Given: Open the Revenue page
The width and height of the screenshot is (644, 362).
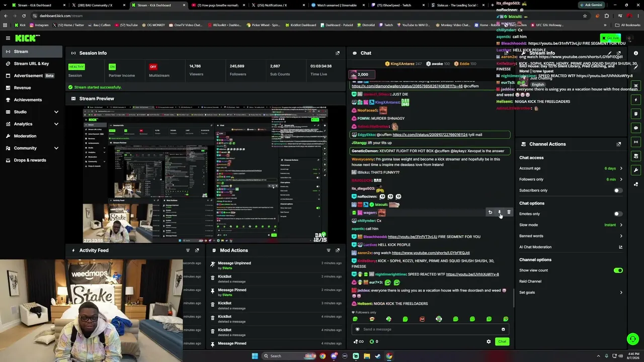Looking at the screenshot, I should [32, 87].
